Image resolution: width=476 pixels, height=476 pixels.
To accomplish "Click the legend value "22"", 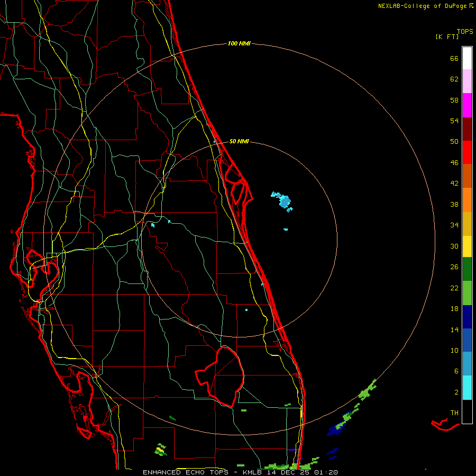I will (x=454, y=288).
